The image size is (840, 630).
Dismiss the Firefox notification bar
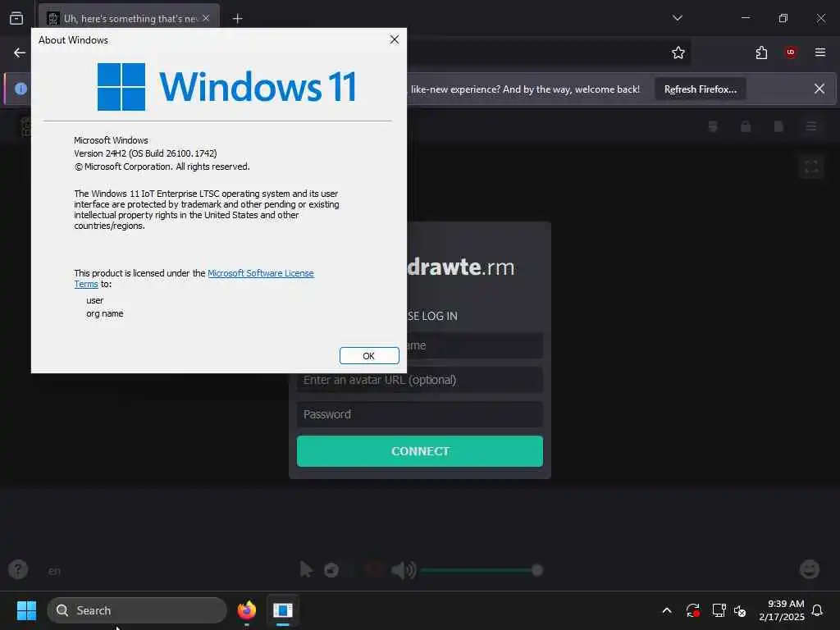[819, 89]
